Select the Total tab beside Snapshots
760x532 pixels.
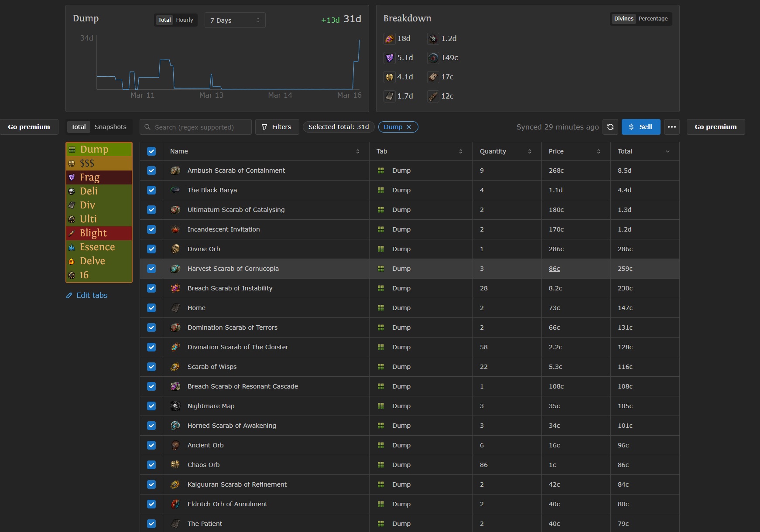coord(79,127)
